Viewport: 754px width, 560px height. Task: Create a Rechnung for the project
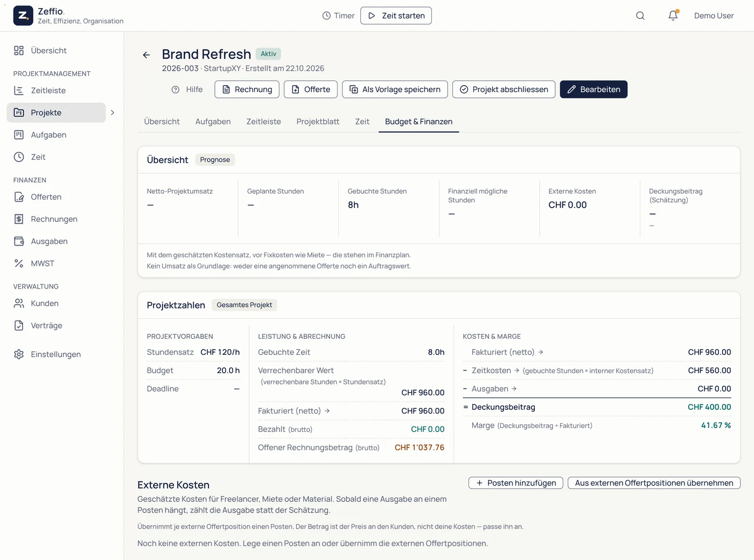coord(247,89)
